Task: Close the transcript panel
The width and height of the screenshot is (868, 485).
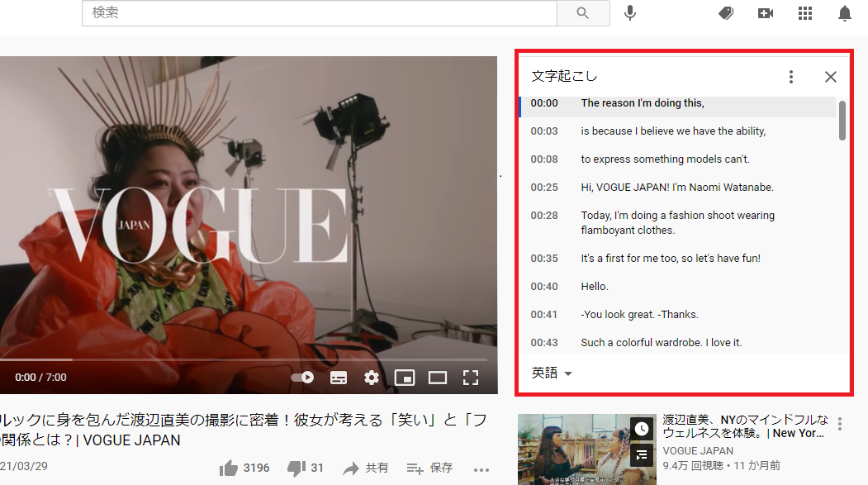Action: click(x=830, y=77)
